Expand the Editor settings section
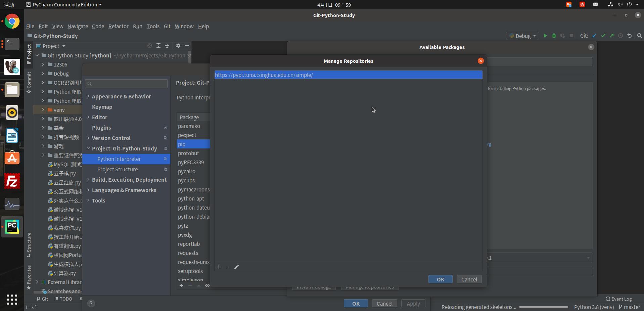 (88, 117)
